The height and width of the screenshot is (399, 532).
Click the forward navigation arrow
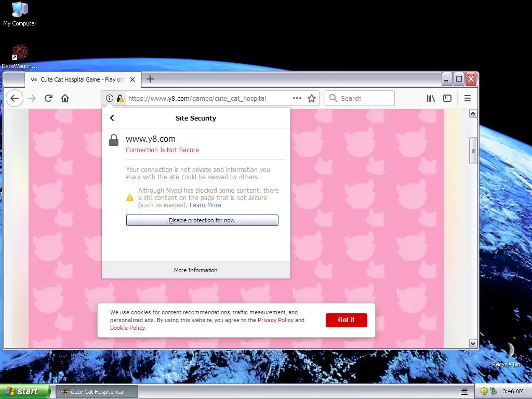(x=32, y=98)
